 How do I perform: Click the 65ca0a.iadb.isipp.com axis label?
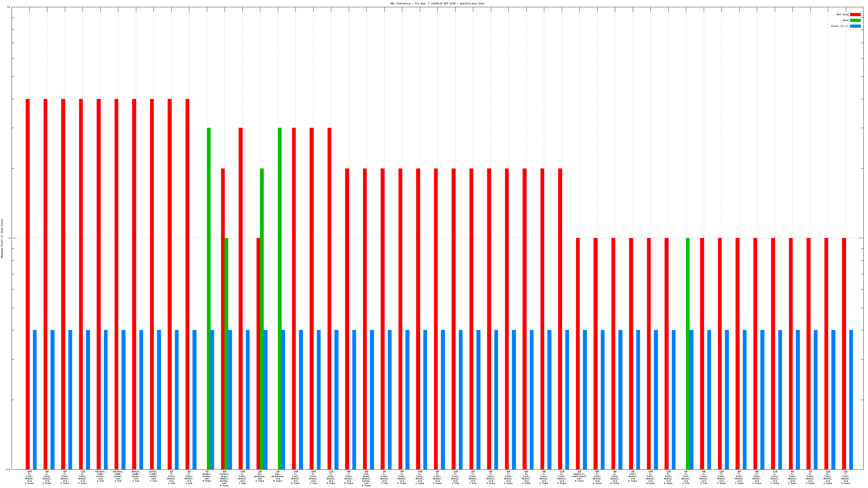(100, 476)
